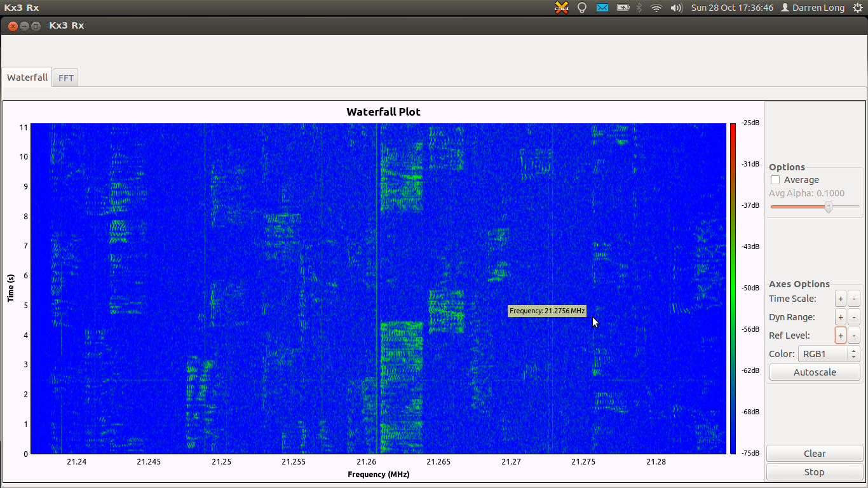Click the Color spinner up arrow

[852, 351]
